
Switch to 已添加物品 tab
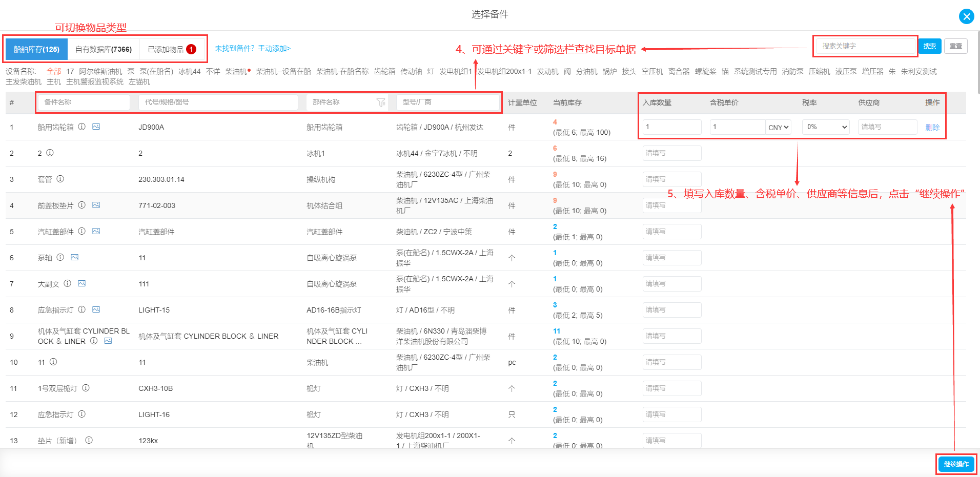(x=172, y=49)
